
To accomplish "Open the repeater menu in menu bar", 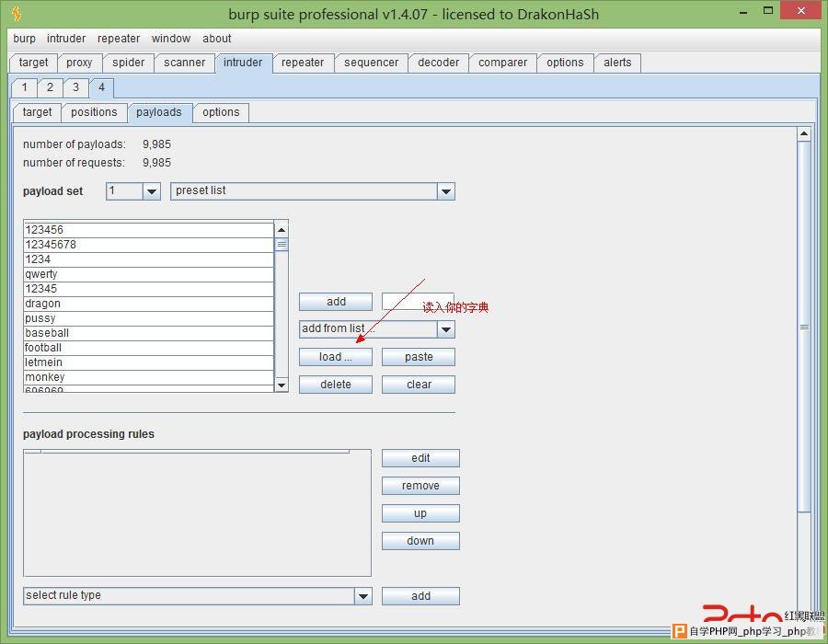I will pos(119,39).
